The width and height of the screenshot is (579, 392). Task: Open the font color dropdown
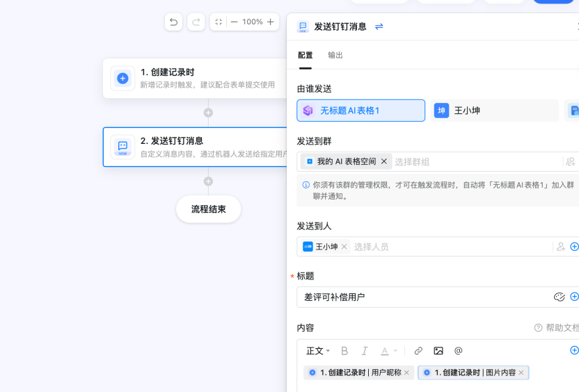[x=388, y=351]
